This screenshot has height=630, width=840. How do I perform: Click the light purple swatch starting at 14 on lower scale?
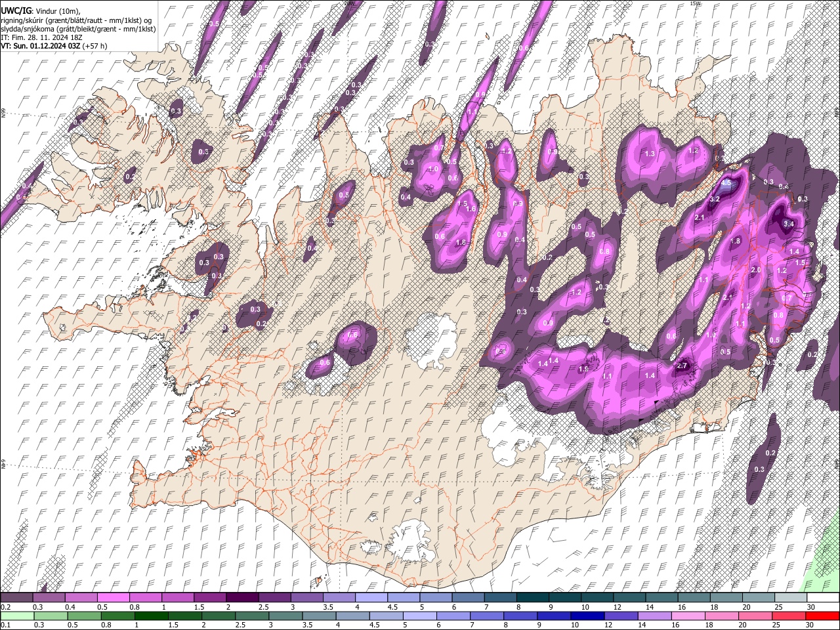[655, 616]
